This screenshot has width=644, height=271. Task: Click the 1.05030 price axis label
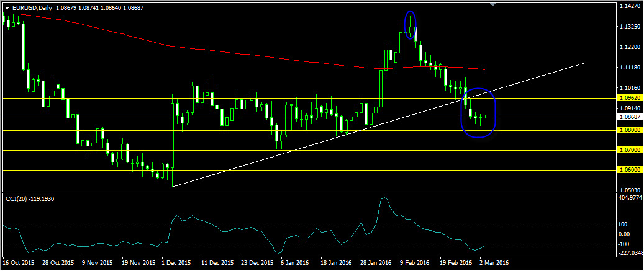(629, 190)
